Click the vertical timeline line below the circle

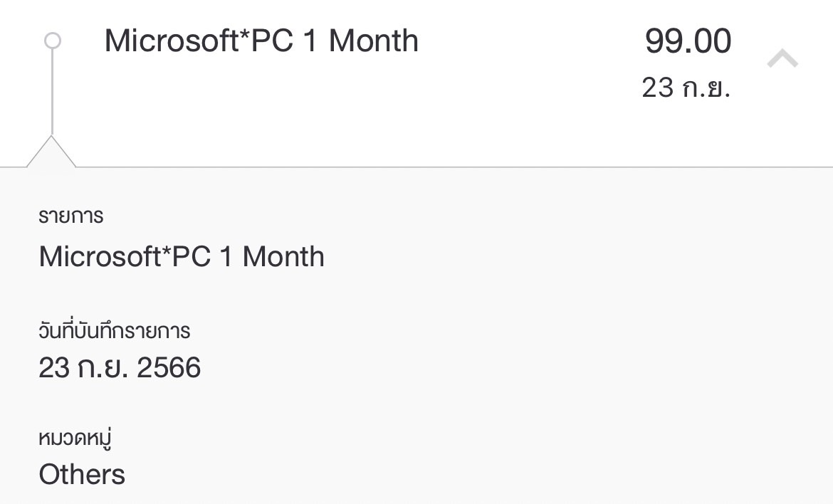point(52,93)
